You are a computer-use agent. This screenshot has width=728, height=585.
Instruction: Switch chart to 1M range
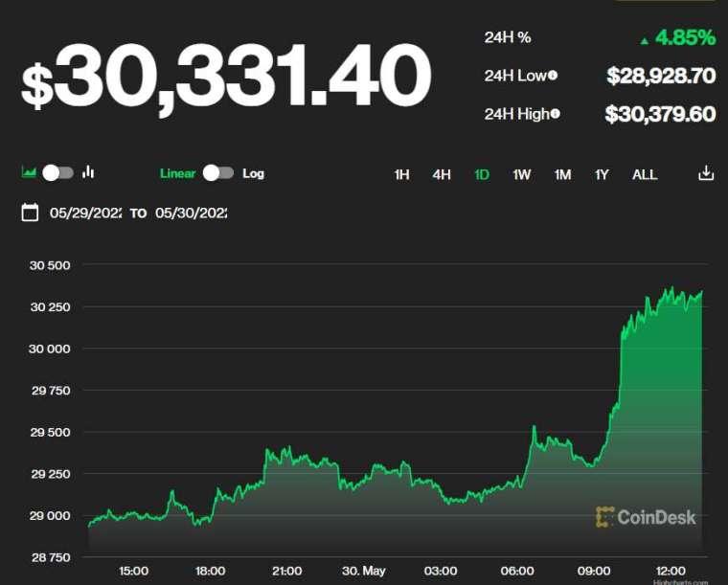[562, 174]
